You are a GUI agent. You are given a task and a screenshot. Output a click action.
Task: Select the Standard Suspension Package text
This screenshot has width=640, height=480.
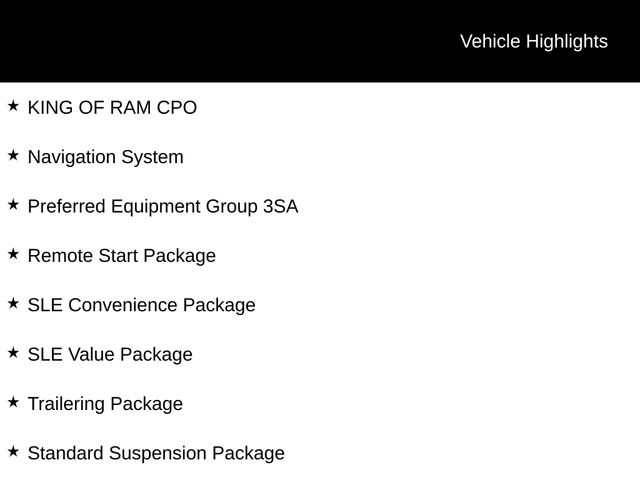coord(156,454)
